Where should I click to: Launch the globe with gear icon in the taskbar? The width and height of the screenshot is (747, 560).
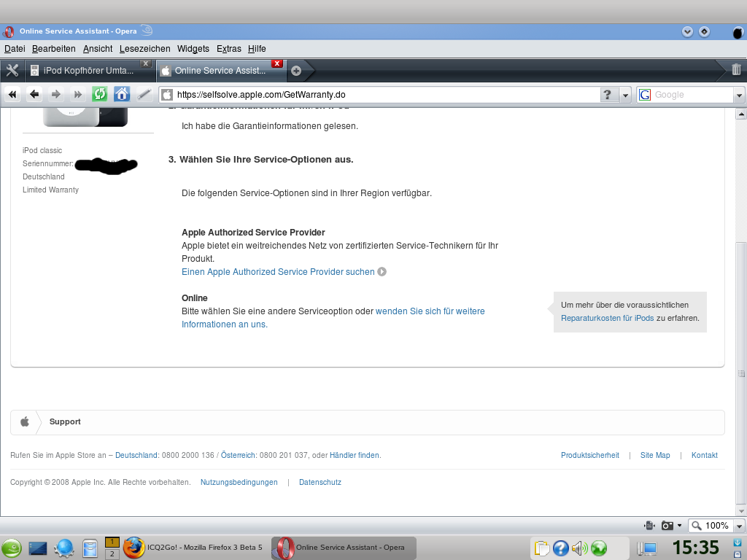64,548
